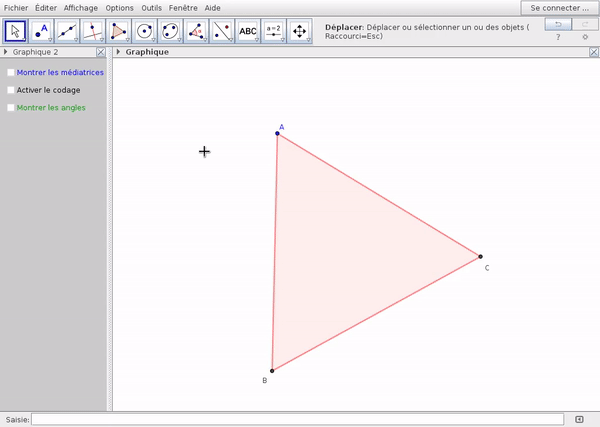Open the Aide menu
The image size is (600, 427).
[212, 8]
